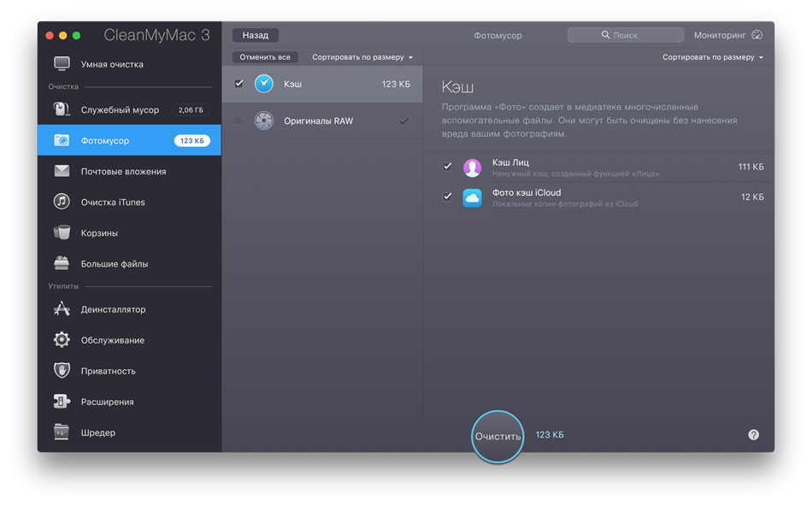Uncheck the Кэш Лиц checkbox
Image resolution: width=812 pixels, height=505 pixels.
pos(447,167)
